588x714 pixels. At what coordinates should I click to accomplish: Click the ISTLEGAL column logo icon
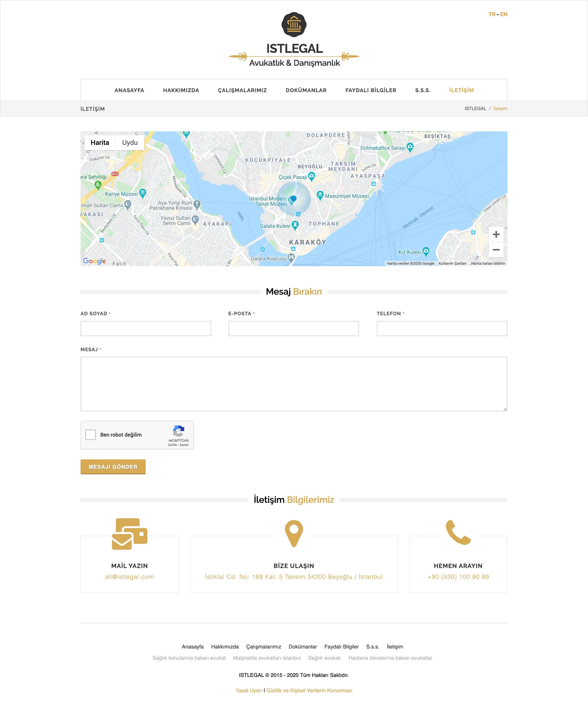click(294, 25)
